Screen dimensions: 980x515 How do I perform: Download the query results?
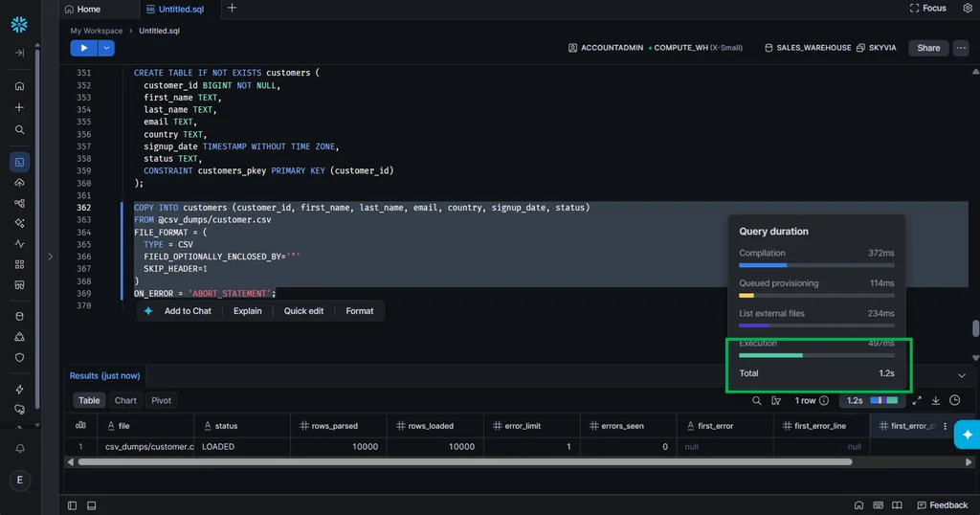tap(936, 401)
